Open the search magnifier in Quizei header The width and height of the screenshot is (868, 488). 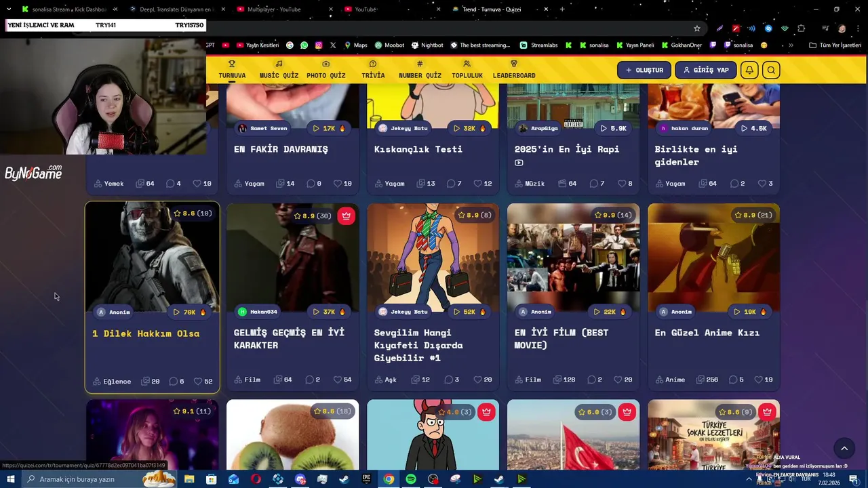pos(770,70)
